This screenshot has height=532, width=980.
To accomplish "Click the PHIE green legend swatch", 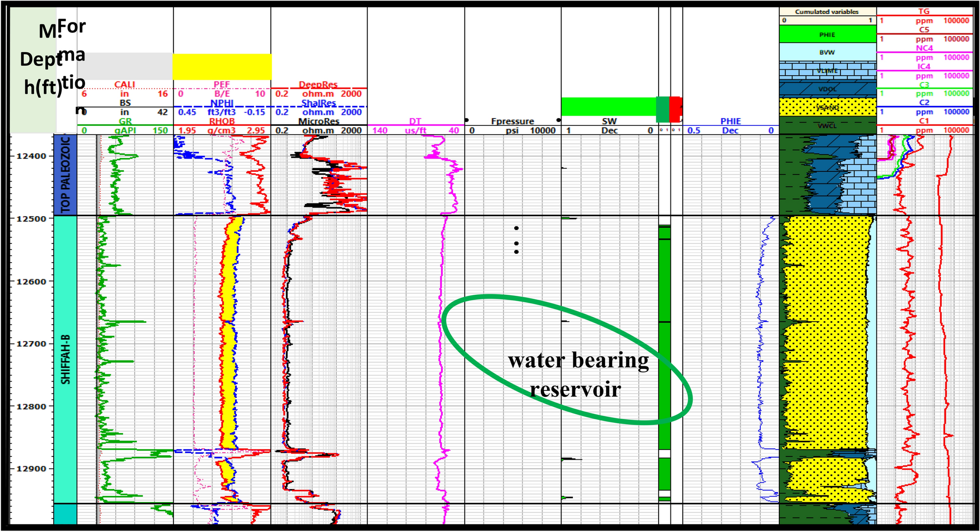I will point(827,34).
